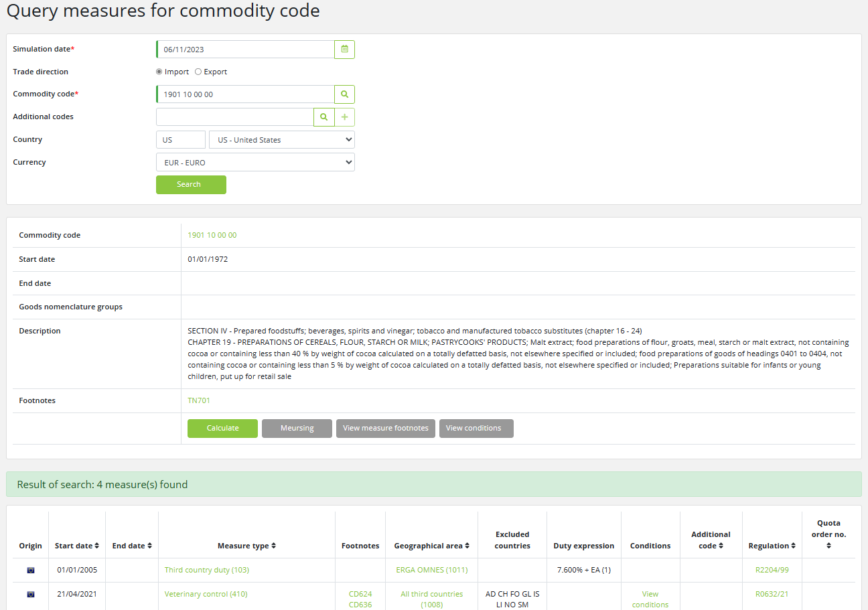Click the commodity code search magnifier icon
Viewport: 868px width, 610px height.
click(x=344, y=94)
